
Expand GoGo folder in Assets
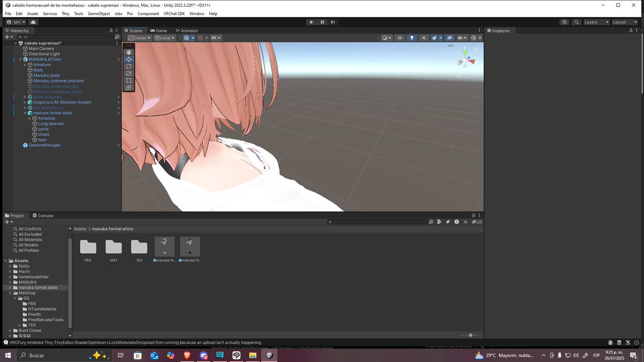11,266
